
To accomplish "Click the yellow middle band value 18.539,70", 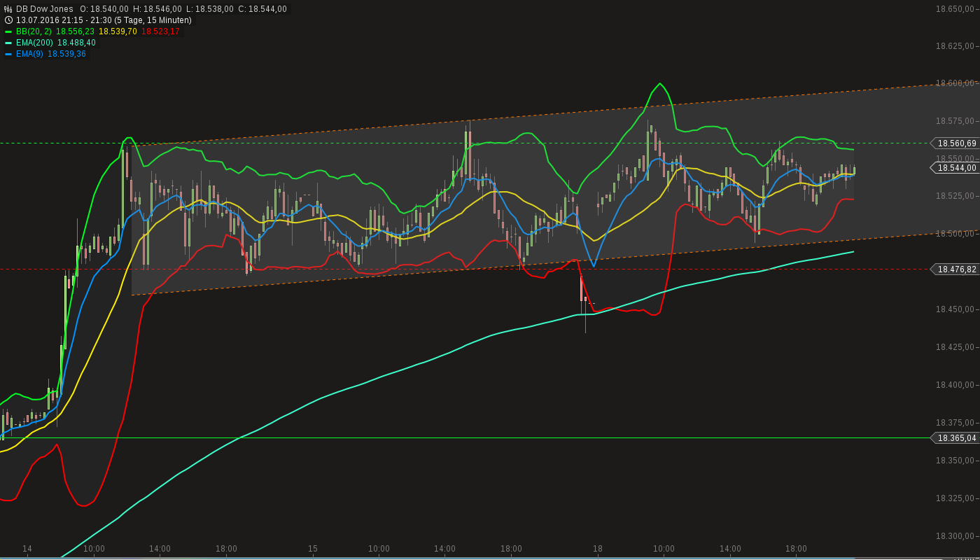I will coord(118,31).
